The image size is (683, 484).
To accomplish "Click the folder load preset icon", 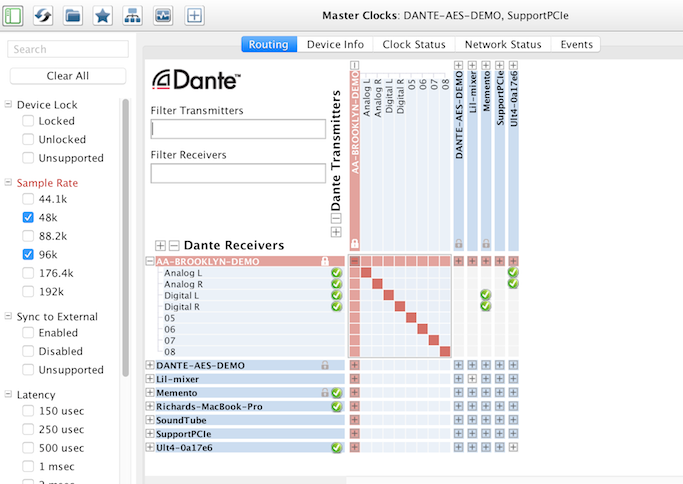I will pos(73,15).
